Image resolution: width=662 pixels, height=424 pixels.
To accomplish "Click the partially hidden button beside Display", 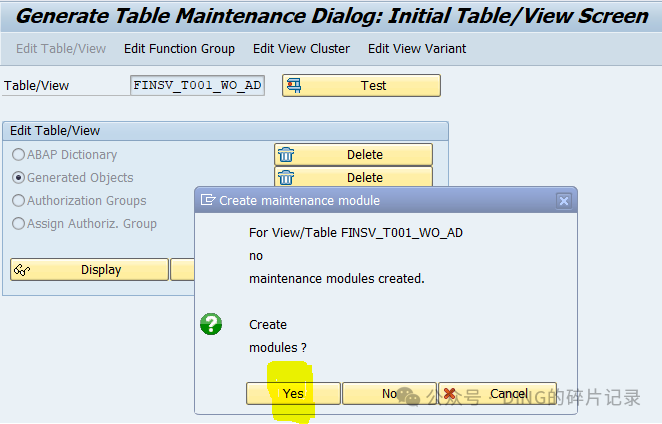I will coord(182,269).
